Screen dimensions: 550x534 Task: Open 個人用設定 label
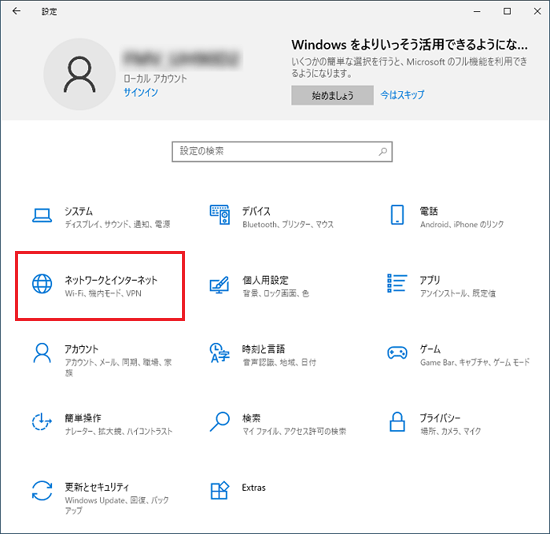(265, 280)
